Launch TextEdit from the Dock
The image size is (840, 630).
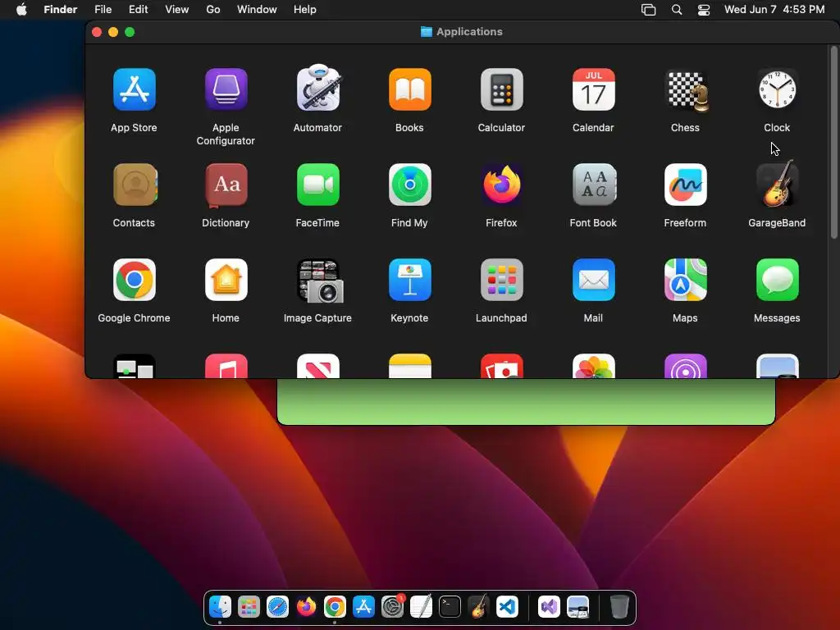[x=421, y=606]
